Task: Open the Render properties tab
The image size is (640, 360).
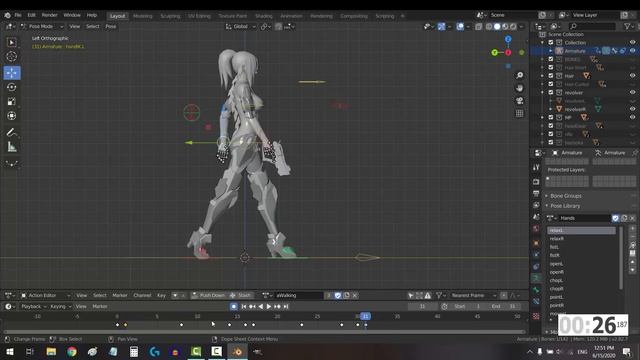Action: pos(536,181)
